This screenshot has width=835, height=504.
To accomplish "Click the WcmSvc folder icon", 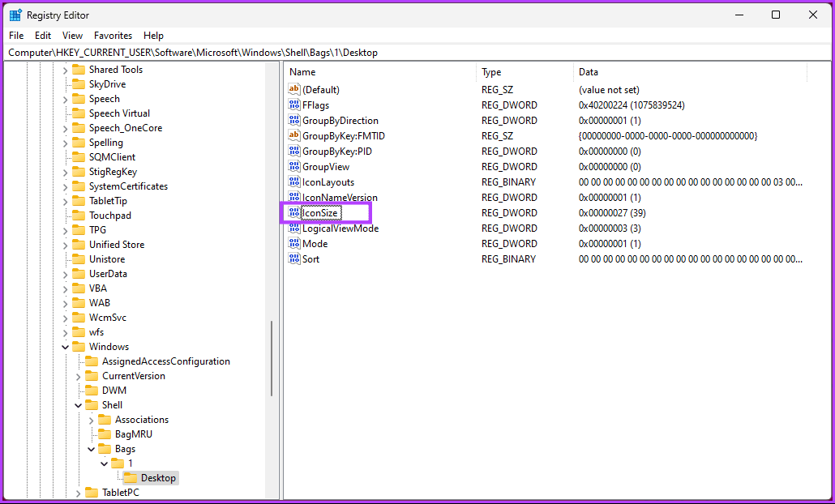I will click(79, 318).
